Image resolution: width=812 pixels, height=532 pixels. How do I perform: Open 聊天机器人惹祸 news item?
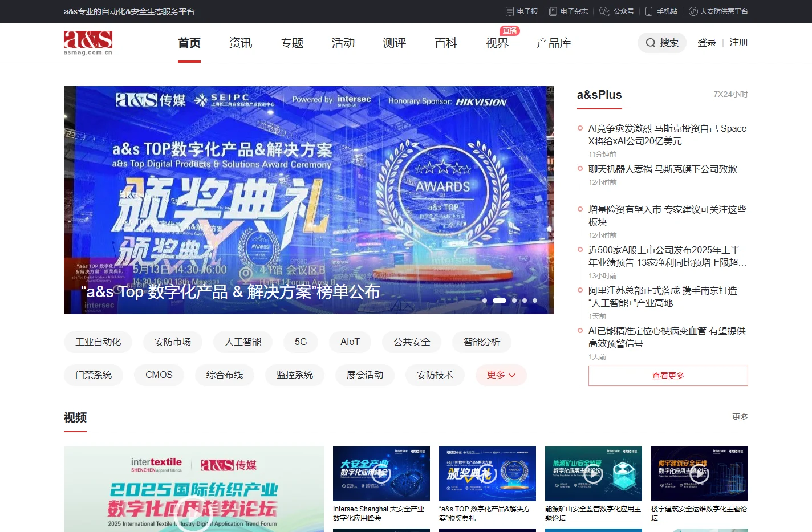663,169
